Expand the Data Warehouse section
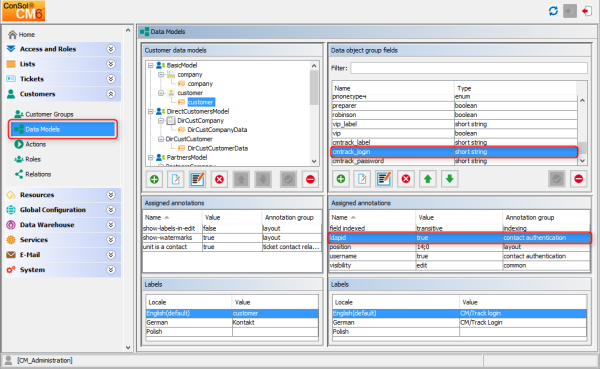This screenshot has width=600, height=369. [111, 225]
